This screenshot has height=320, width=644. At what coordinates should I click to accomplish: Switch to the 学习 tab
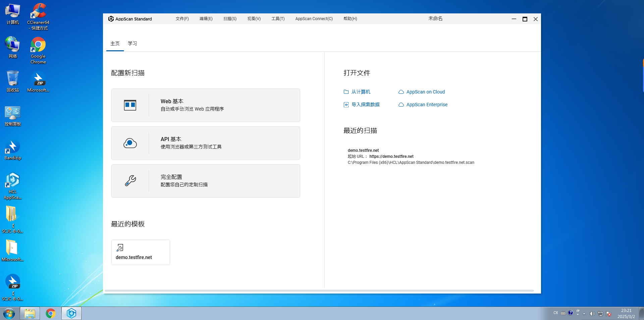point(132,44)
